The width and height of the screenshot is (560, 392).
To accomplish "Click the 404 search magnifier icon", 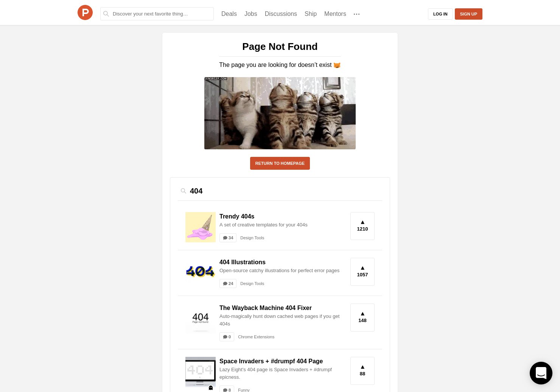I will coord(183,191).
